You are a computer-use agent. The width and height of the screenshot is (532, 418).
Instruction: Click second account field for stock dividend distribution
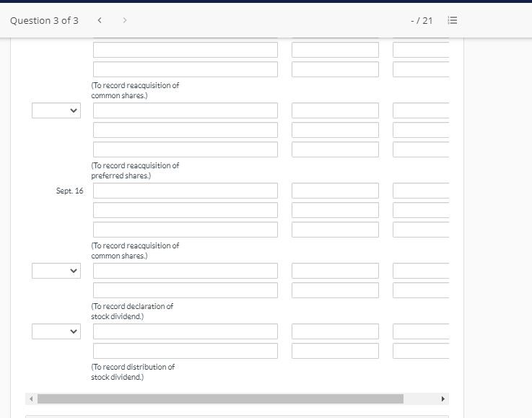(186, 351)
